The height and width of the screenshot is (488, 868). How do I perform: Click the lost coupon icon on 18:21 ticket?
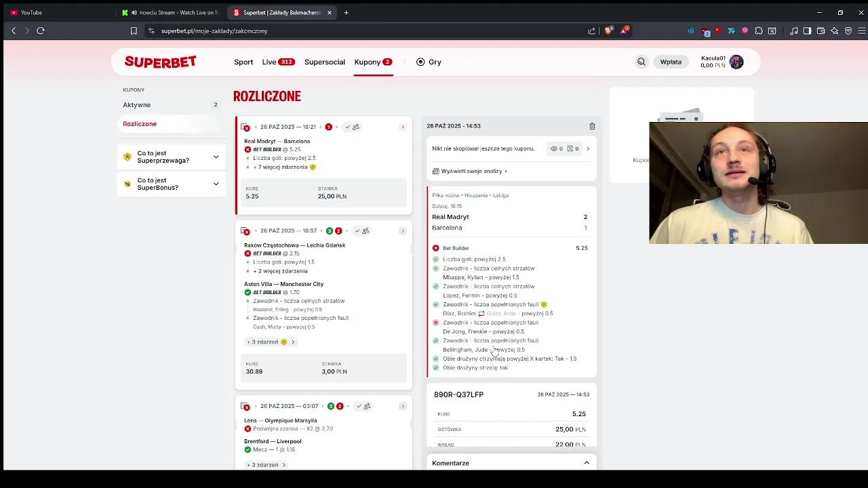[x=245, y=127]
